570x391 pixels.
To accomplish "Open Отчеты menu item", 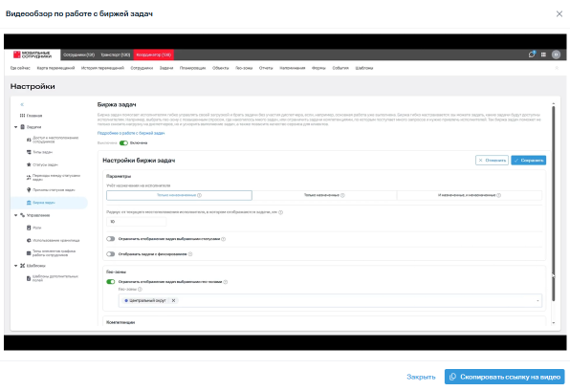I will click(x=266, y=68).
